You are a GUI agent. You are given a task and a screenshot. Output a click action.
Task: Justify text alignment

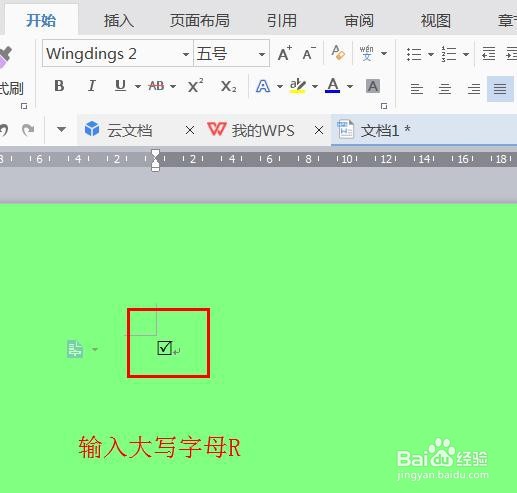tap(500, 89)
